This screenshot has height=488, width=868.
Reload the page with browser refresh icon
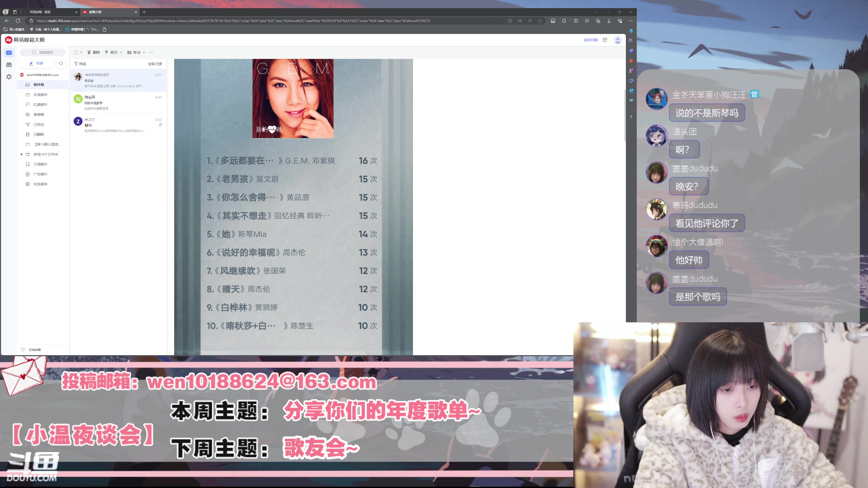point(18,21)
